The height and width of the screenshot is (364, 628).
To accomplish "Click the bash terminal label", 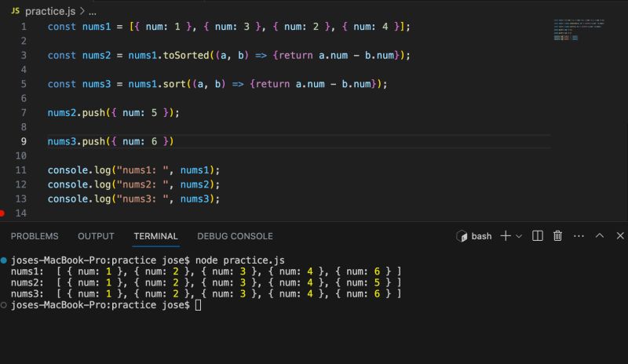I will click(481, 236).
